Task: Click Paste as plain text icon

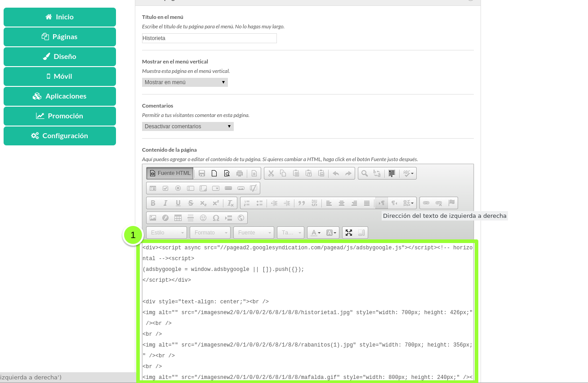Action: pyautogui.click(x=308, y=173)
